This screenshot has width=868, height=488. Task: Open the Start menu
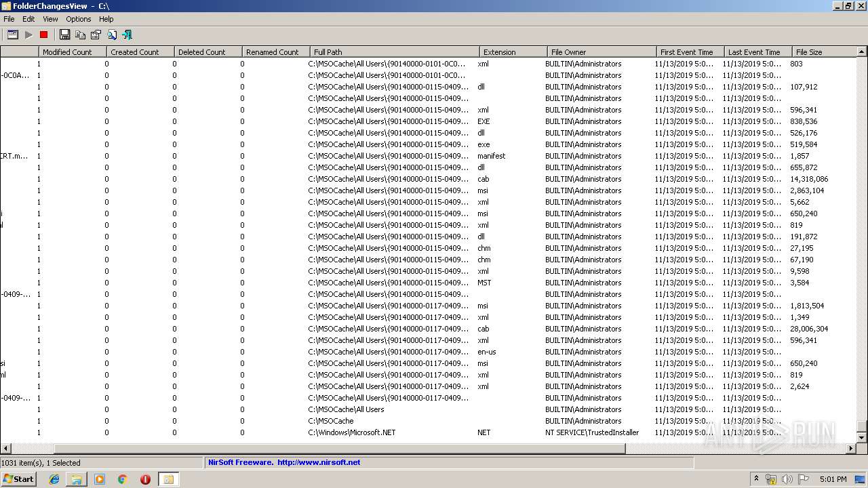pos(18,479)
